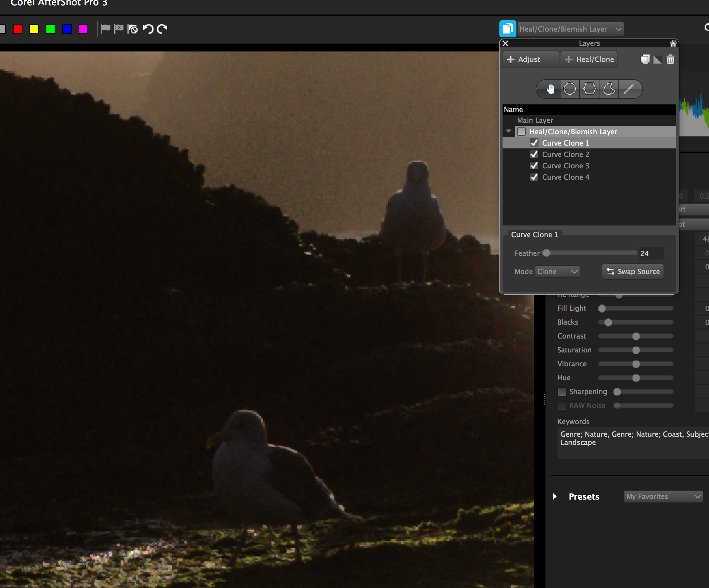Viewport: 709px width, 588px height.
Task: Click the Swap Source button
Action: (633, 272)
